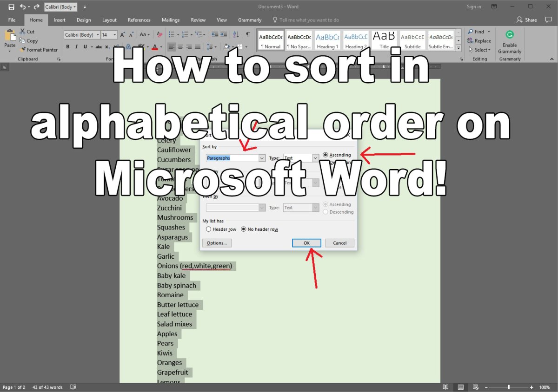Switch to the Mailings tab
This screenshot has width=558, height=392.
(171, 20)
